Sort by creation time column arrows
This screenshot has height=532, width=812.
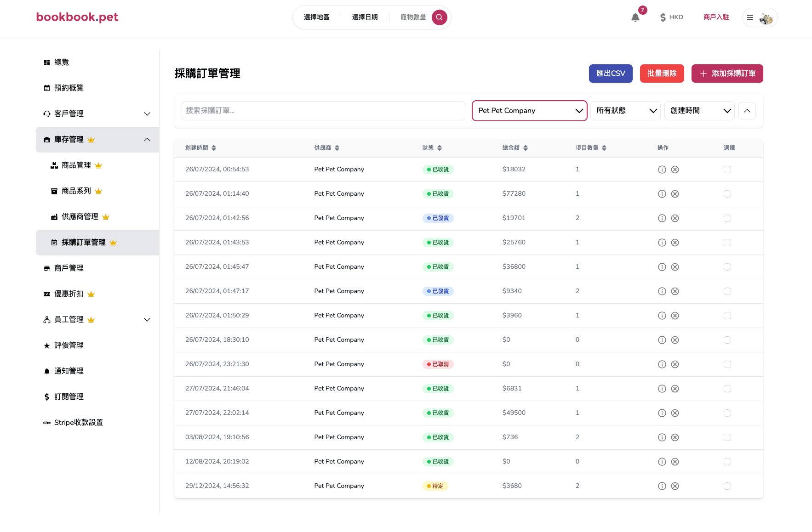click(x=214, y=148)
